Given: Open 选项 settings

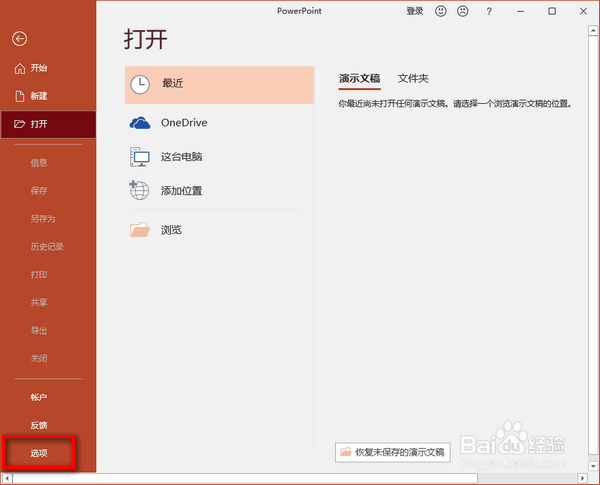Looking at the screenshot, I should [x=39, y=453].
